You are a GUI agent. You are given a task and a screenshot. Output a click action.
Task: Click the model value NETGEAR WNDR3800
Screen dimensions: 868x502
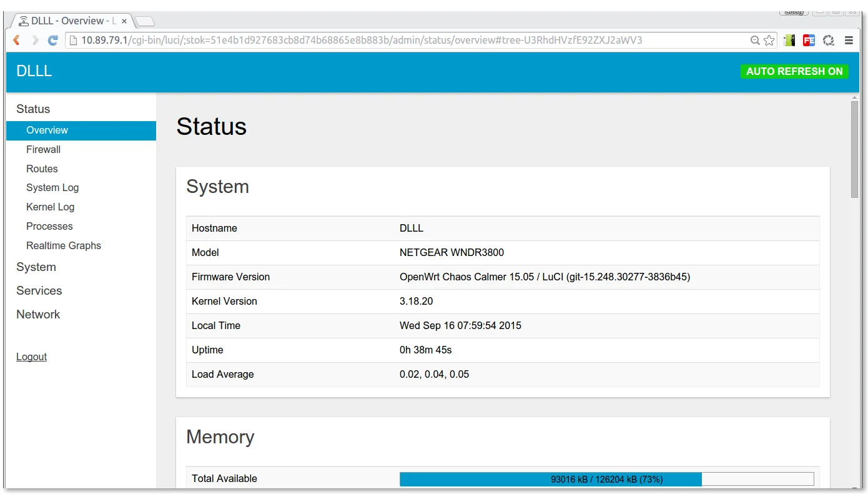tap(451, 253)
